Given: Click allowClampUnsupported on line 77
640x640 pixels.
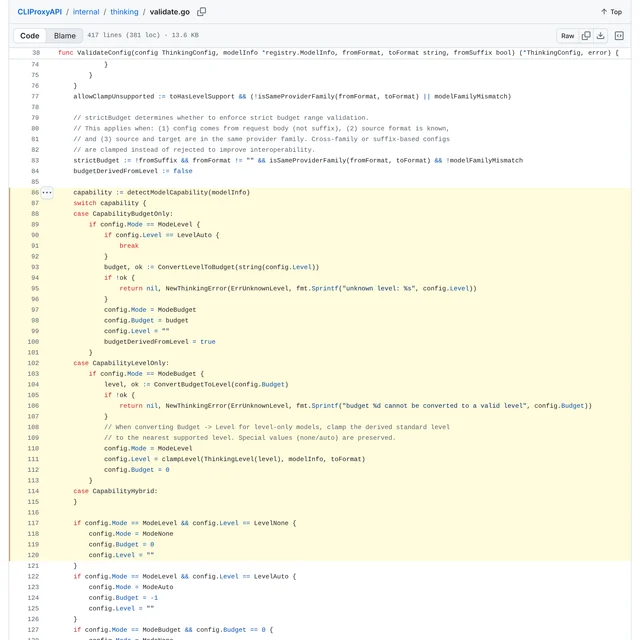Looking at the screenshot, I should point(114,96).
